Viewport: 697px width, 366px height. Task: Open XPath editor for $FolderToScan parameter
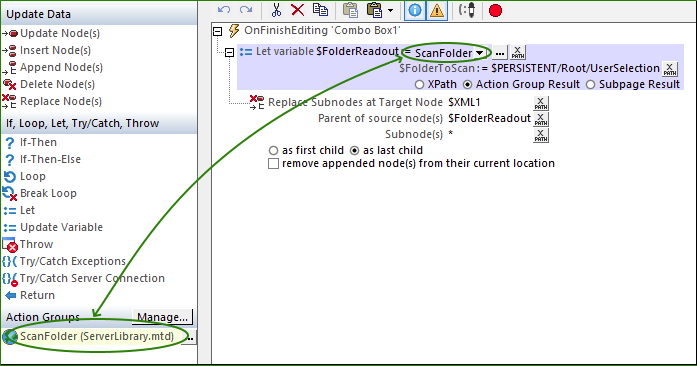pos(670,69)
